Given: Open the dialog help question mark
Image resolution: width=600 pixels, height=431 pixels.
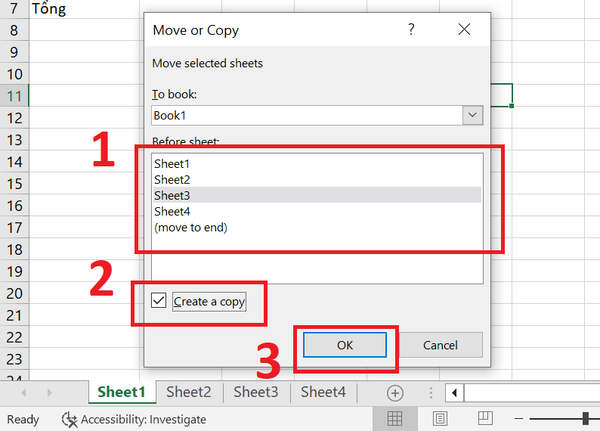Looking at the screenshot, I should (411, 29).
